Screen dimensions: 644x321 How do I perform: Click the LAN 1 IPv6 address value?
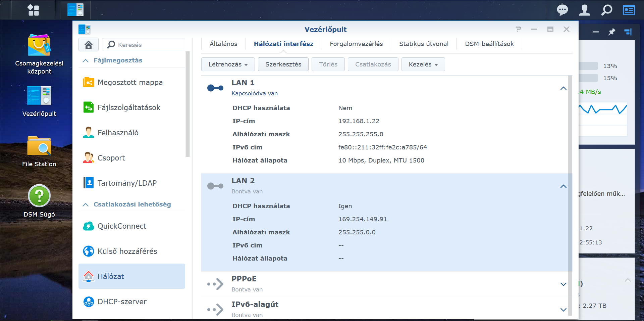pos(383,147)
